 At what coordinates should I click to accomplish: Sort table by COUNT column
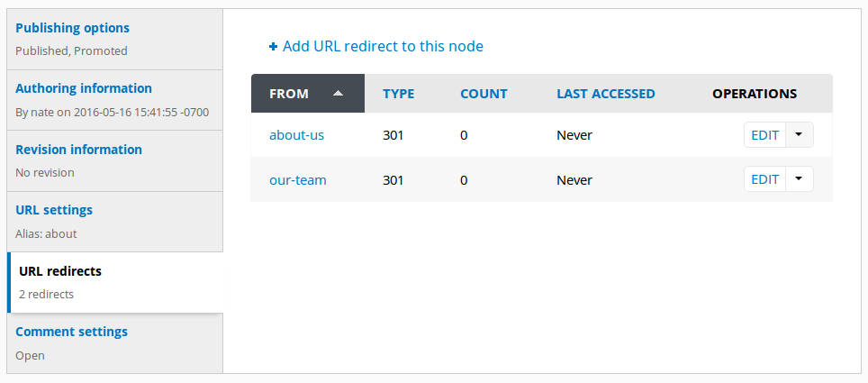click(x=484, y=94)
